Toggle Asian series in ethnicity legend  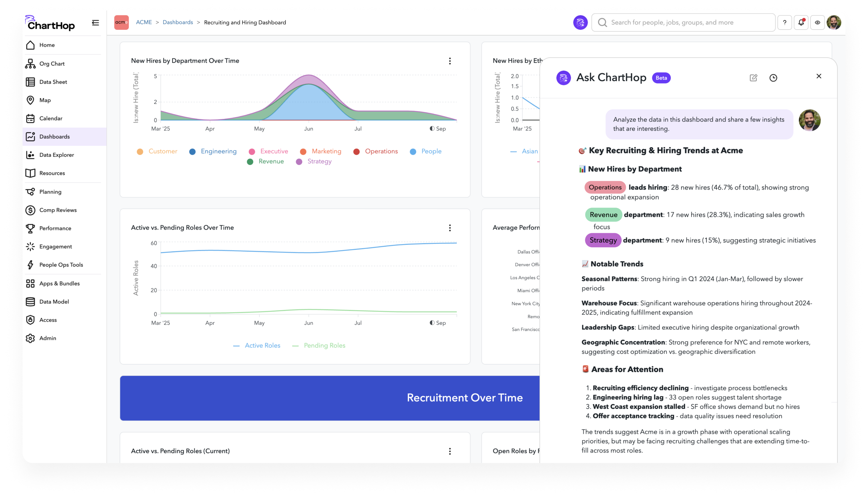(x=524, y=152)
